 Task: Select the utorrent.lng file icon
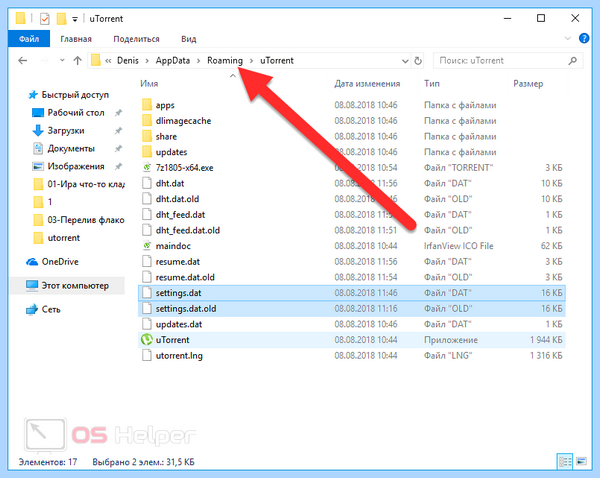point(147,356)
